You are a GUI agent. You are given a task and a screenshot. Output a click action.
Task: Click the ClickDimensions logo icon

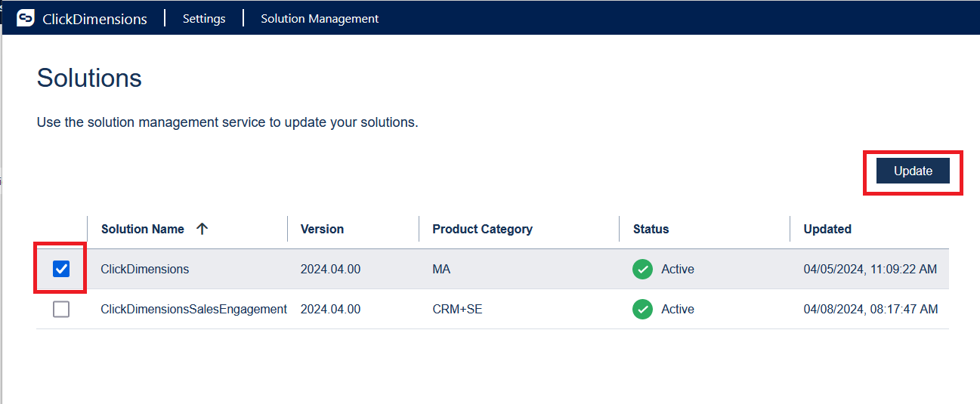pyautogui.click(x=26, y=18)
